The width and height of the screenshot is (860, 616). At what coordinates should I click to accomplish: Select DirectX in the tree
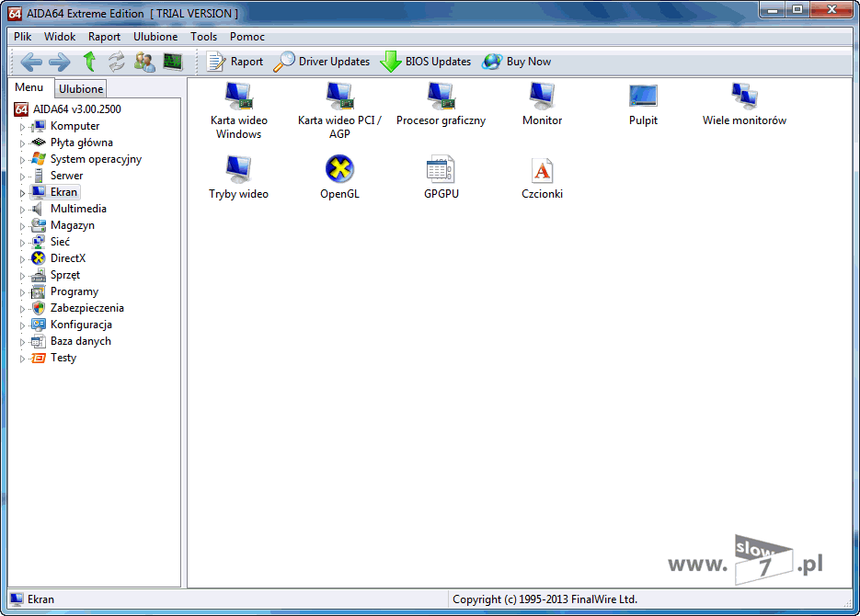click(68, 258)
